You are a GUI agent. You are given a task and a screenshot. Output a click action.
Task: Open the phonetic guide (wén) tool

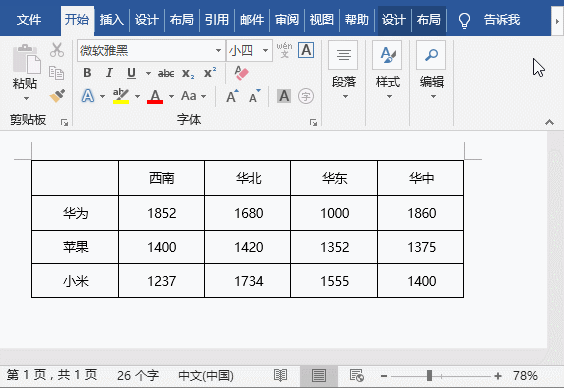click(x=284, y=50)
